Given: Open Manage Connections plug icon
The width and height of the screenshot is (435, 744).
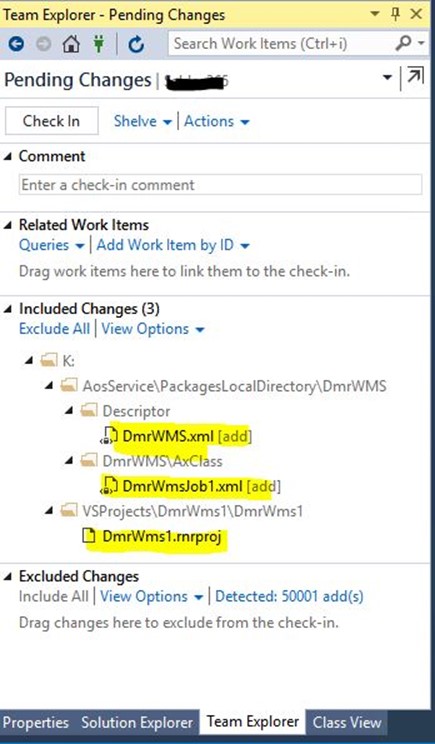Looking at the screenshot, I should tap(99, 44).
